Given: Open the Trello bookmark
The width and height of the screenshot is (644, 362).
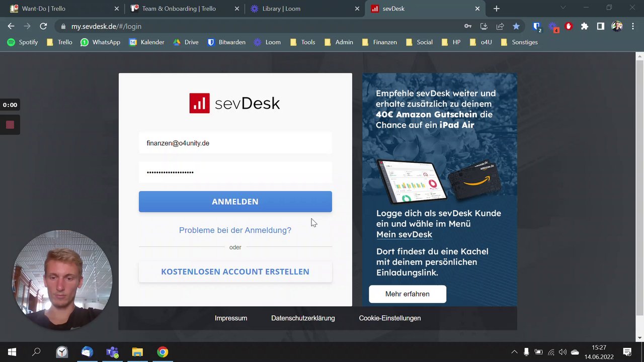Looking at the screenshot, I should 59,42.
